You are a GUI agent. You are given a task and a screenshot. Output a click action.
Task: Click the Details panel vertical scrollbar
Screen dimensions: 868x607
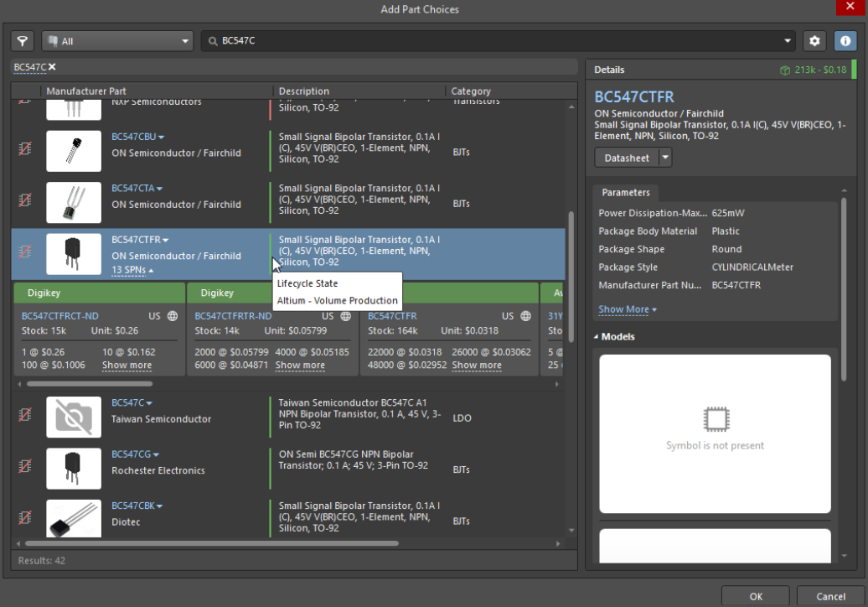coord(844,289)
